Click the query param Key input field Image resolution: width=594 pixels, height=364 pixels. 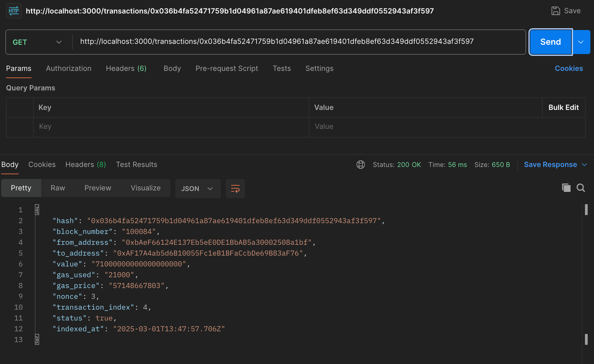[x=171, y=126]
